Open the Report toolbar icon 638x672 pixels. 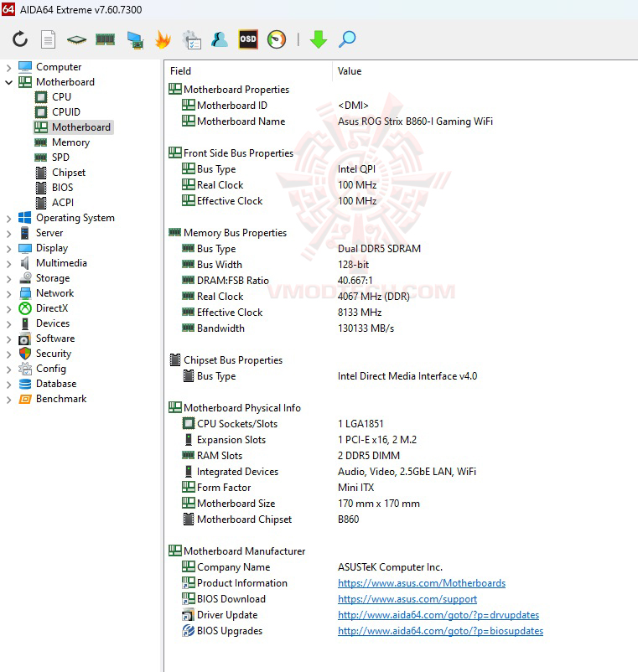[48, 39]
